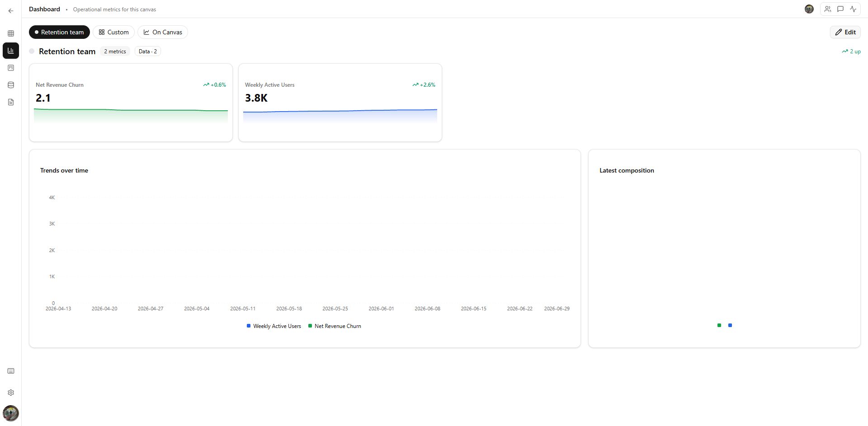Click the 2026-04-13 axis label
The width and height of the screenshot is (868, 426).
coord(58,309)
